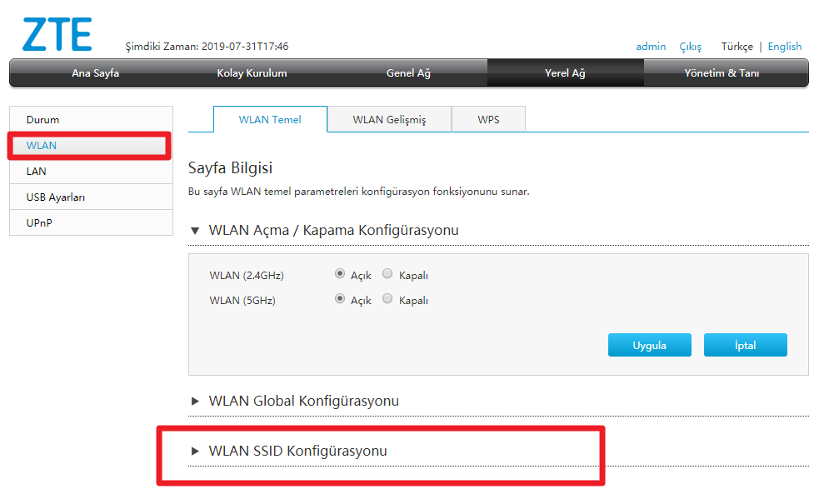This screenshot has height=504, width=824.
Task: Enable Açık for WLAN 5GHz
Action: [x=341, y=299]
